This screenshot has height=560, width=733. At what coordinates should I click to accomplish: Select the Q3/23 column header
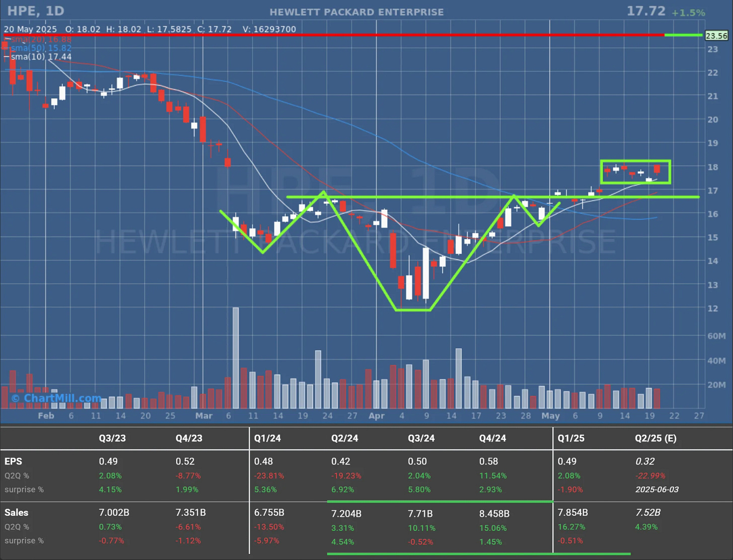pos(112,438)
